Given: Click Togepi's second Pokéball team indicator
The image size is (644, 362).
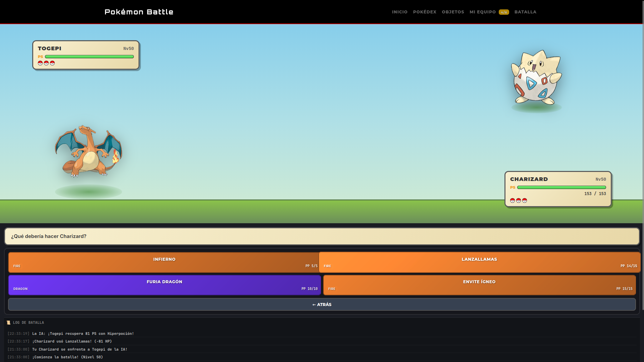Looking at the screenshot, I should coord(46,63).
